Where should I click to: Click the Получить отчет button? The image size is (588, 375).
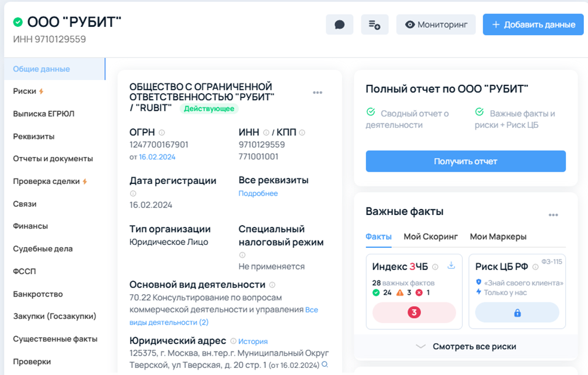point(465,161)
